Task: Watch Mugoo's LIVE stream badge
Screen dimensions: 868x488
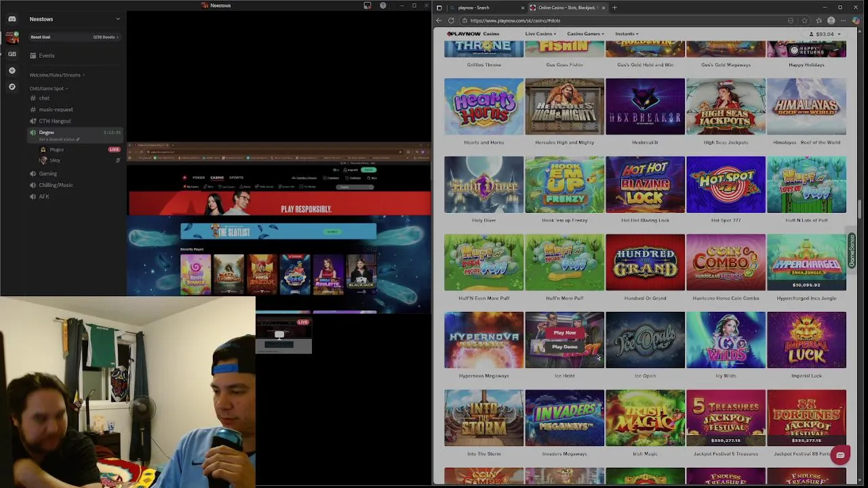Action: (114, 150)
